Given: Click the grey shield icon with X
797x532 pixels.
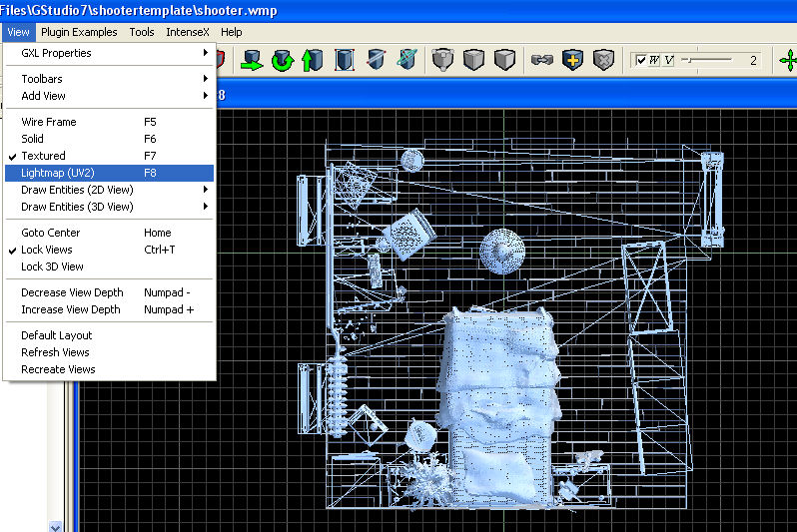Looking at the screenshot, I should pos(603,61).
